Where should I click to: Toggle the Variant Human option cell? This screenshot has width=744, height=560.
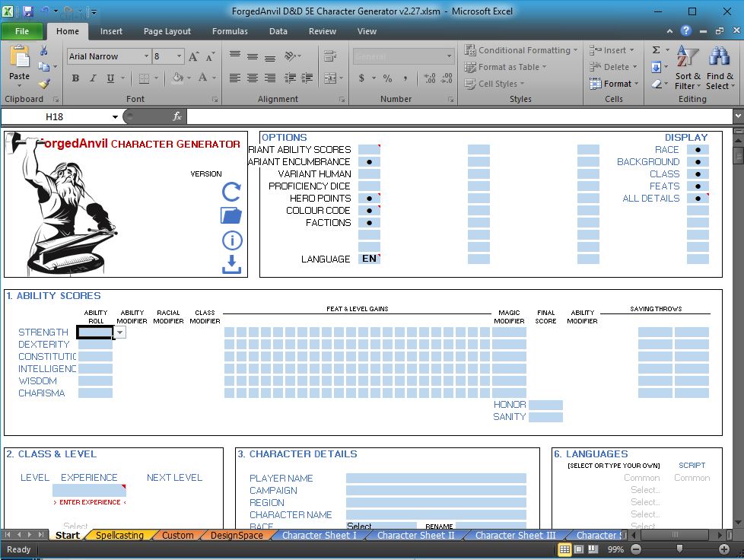(x=369, y=174)
